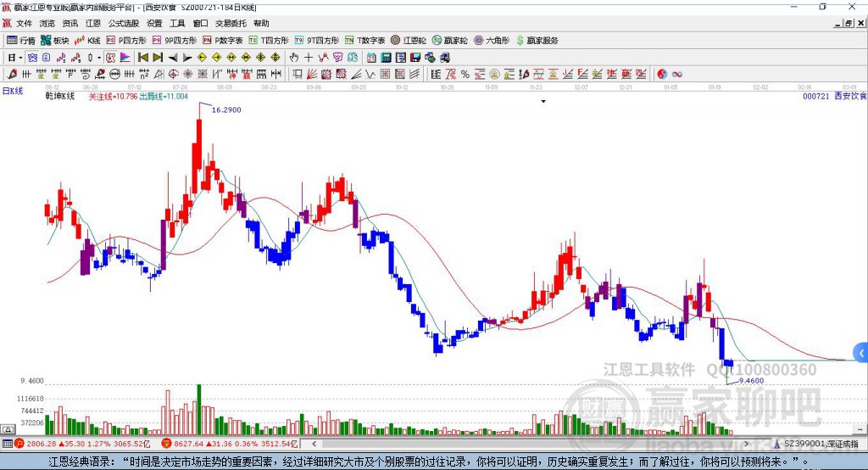This screenshot has width=868, height=470.
Task: Expand the candlestick style dropdown arrow
Action: [x=99, y=58]
